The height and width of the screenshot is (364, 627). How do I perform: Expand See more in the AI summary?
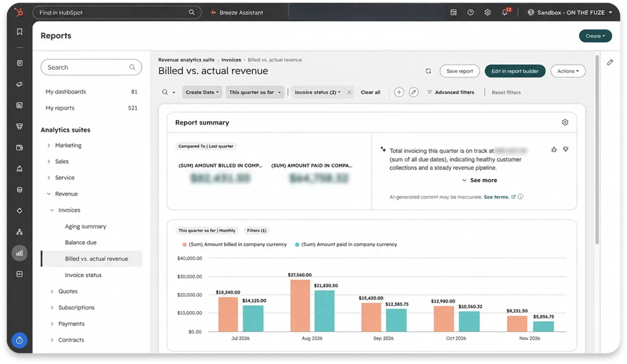(480, 180)
